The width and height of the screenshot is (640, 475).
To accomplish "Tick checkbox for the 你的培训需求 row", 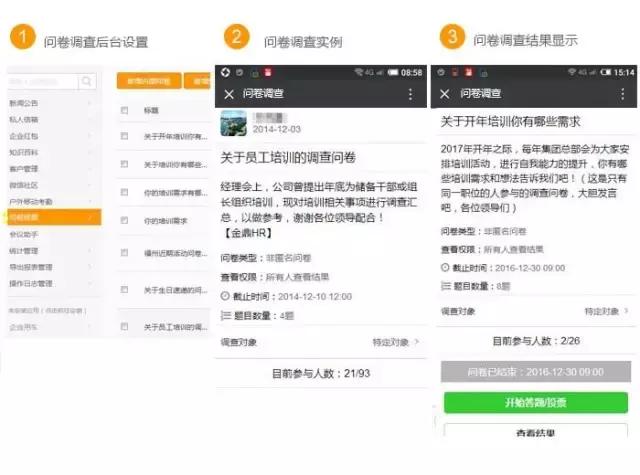I will [x=124, y=220].
